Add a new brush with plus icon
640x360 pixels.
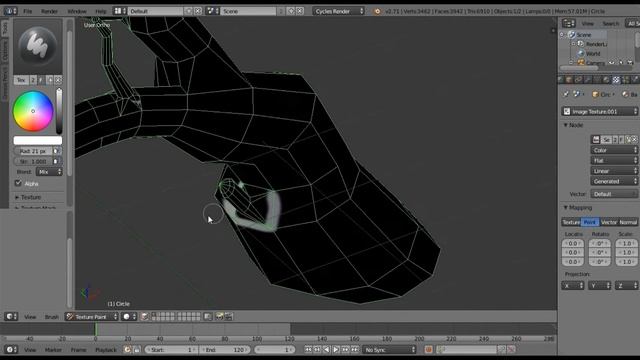(50, 80)
